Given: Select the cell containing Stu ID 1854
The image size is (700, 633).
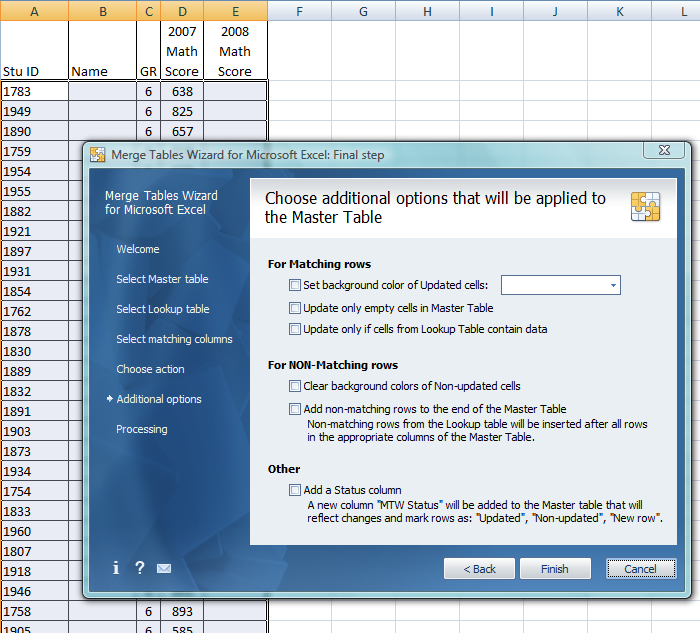Looking at the screenshot, I should [35, 291].
